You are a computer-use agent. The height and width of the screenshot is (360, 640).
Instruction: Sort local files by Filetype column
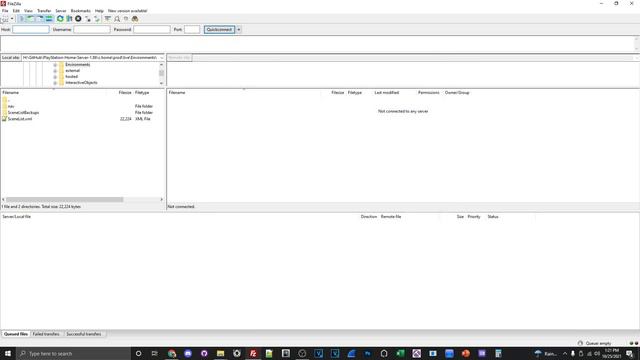coord(142,93)
